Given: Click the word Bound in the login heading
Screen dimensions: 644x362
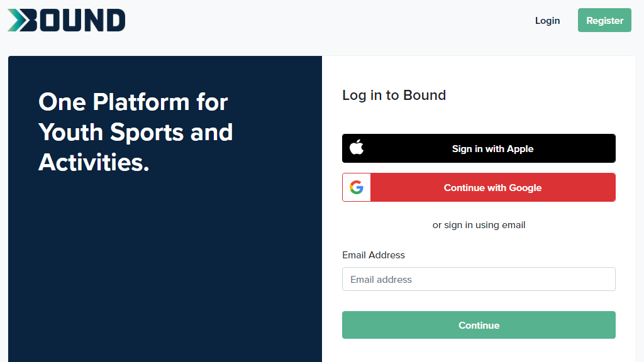Looking at the screenshot, I should pyautogui.click(x=425, y=96).
